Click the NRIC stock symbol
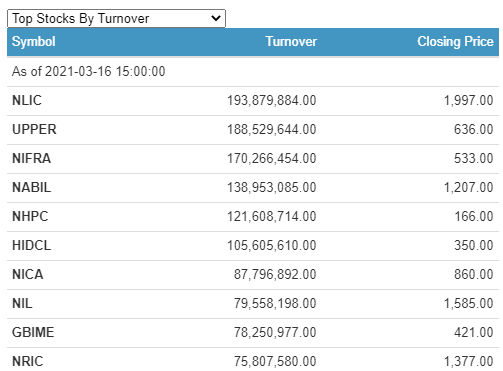Screen dimensions: 503x371 28,361
